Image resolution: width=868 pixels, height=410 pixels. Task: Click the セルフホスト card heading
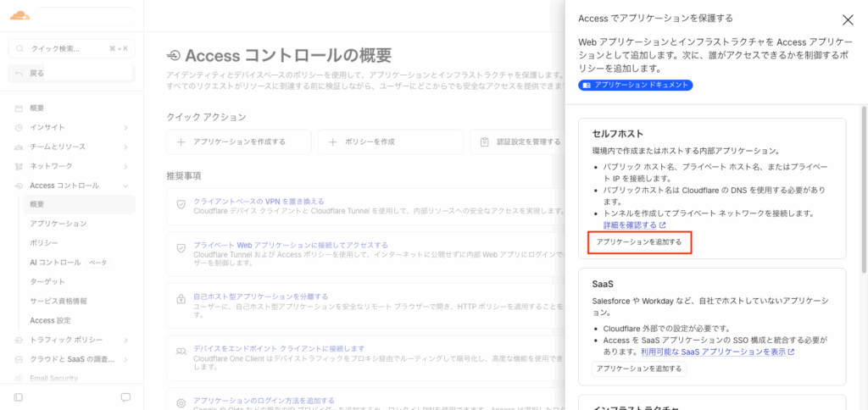[617, 134]
